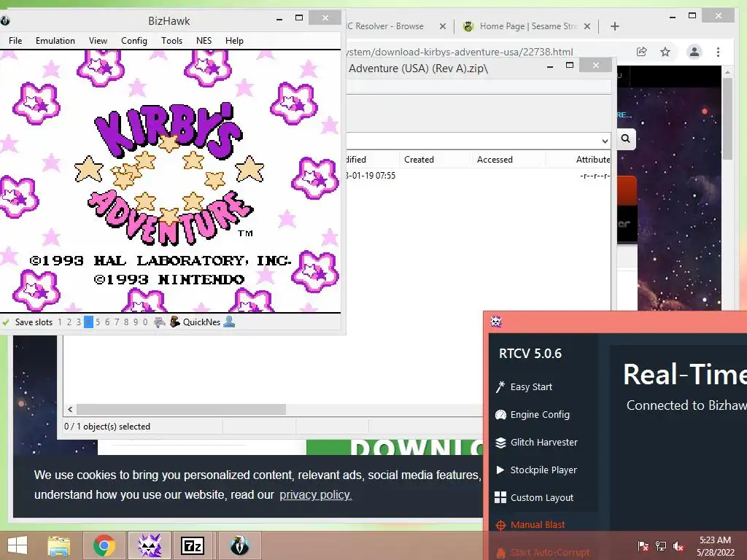The image size is (747, 560).
Task: Select save slot 7 in BizHawk
Action: 117,322
